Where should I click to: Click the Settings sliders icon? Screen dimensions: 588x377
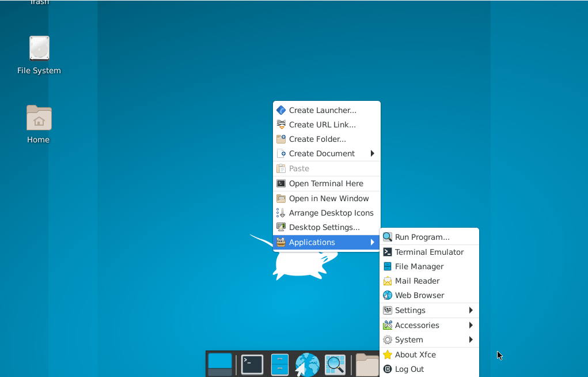pyautogui.click(x=388, y=310)
